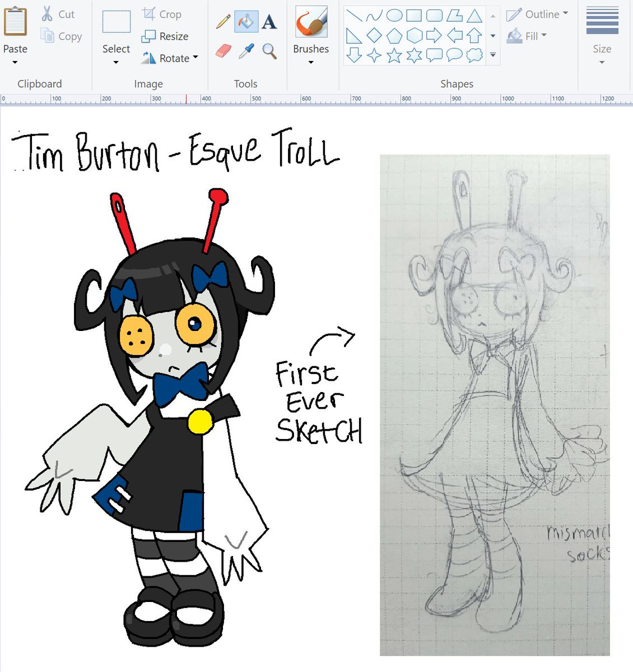Open the shape Fill dropdown

click(x=527, y=36)
